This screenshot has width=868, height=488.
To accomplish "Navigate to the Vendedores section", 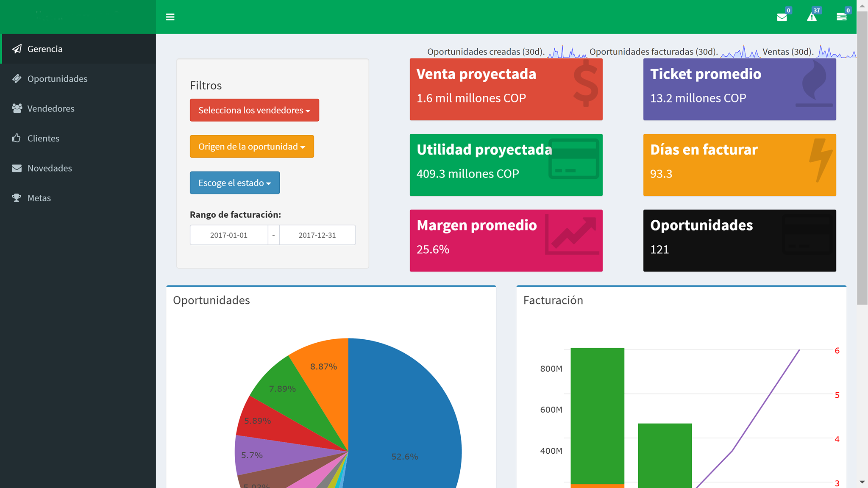I will (x=50, y=108).
